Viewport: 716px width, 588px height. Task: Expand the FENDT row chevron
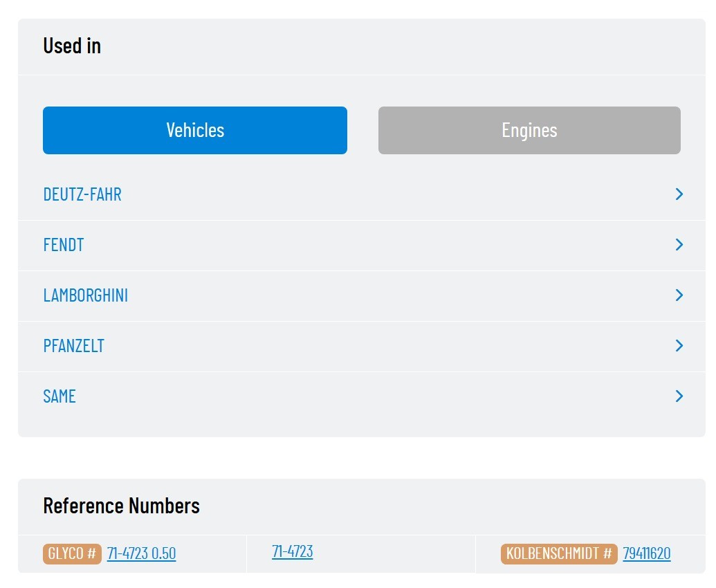pyautogui.click(x=679, y=245)
